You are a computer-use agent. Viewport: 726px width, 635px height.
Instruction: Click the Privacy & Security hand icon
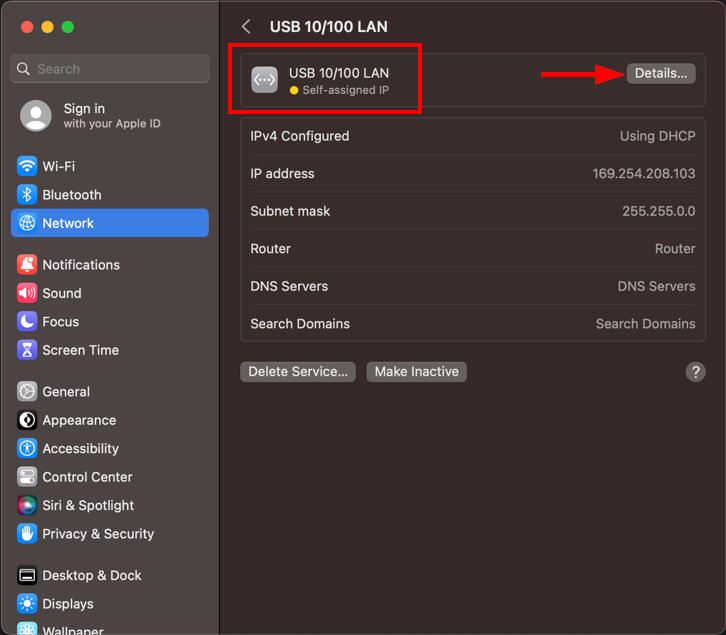point(27,534)
